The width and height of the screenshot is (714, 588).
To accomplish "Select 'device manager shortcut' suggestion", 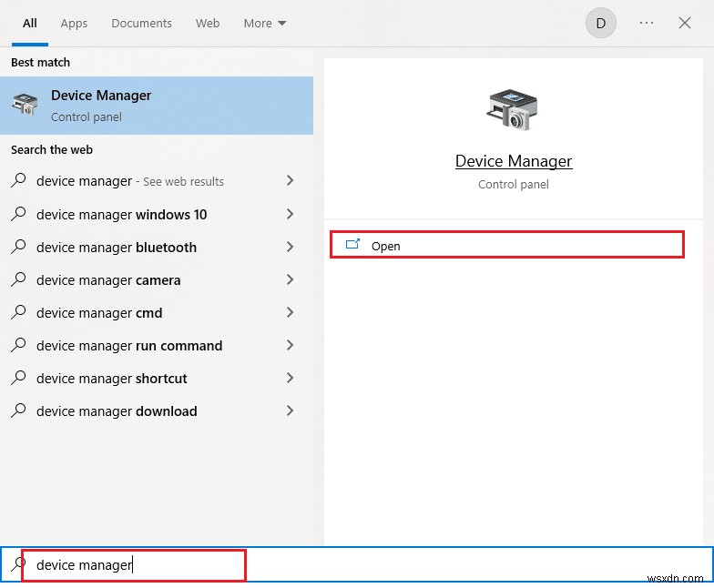I will coord(157,379).
